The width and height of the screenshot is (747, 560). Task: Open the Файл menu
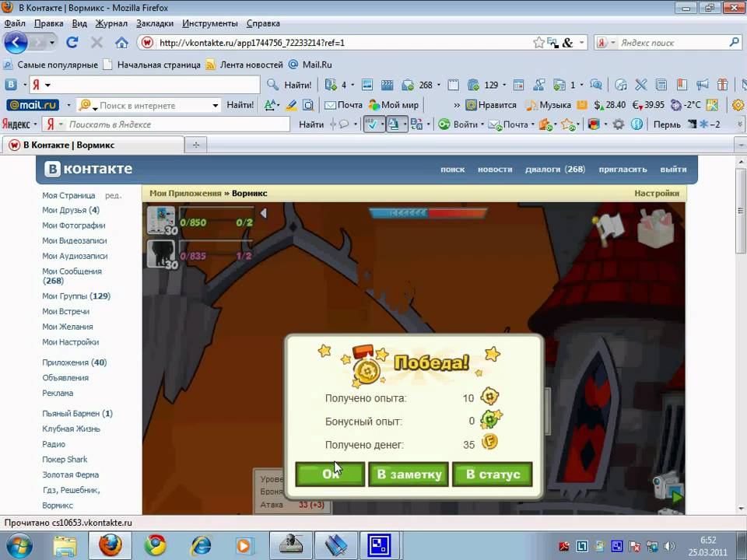[x=15, y=23]
